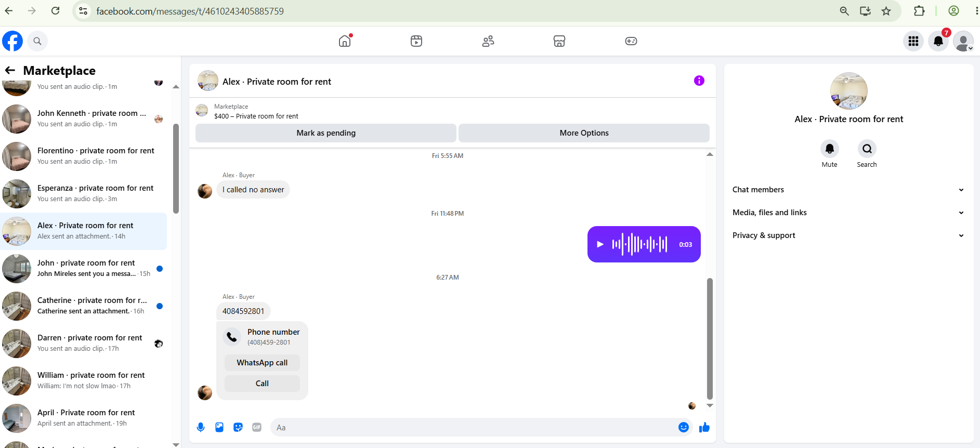The image size is (980, 448).
Task: Go to the Home feed icon
Action: pos(345,41)
